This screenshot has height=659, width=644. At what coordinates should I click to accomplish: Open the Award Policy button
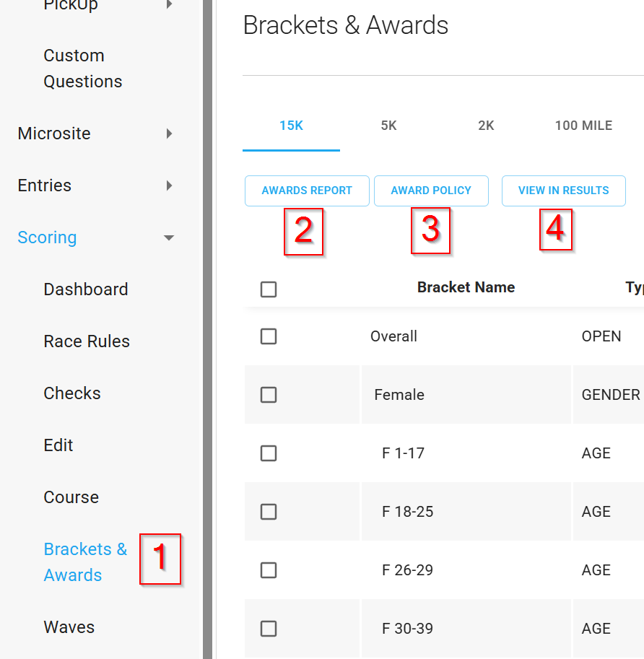(x=431, y=191)
